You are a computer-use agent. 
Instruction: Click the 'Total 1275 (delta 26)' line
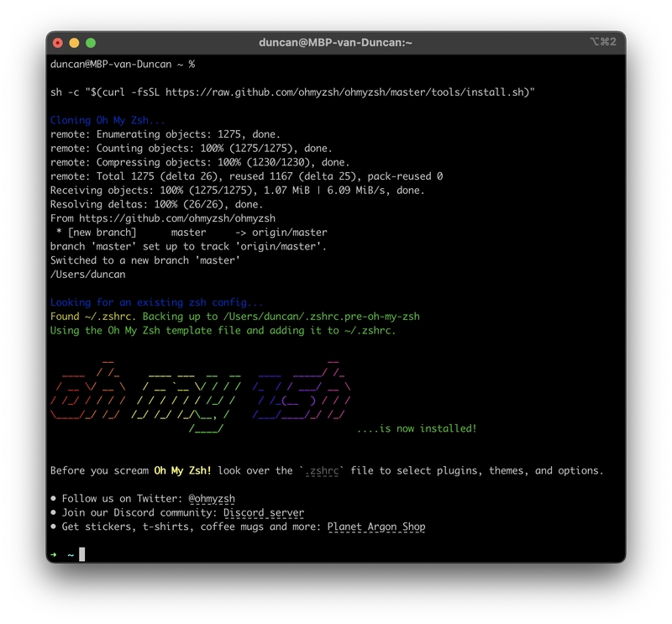pyautogui.click(x=246, y=176)
